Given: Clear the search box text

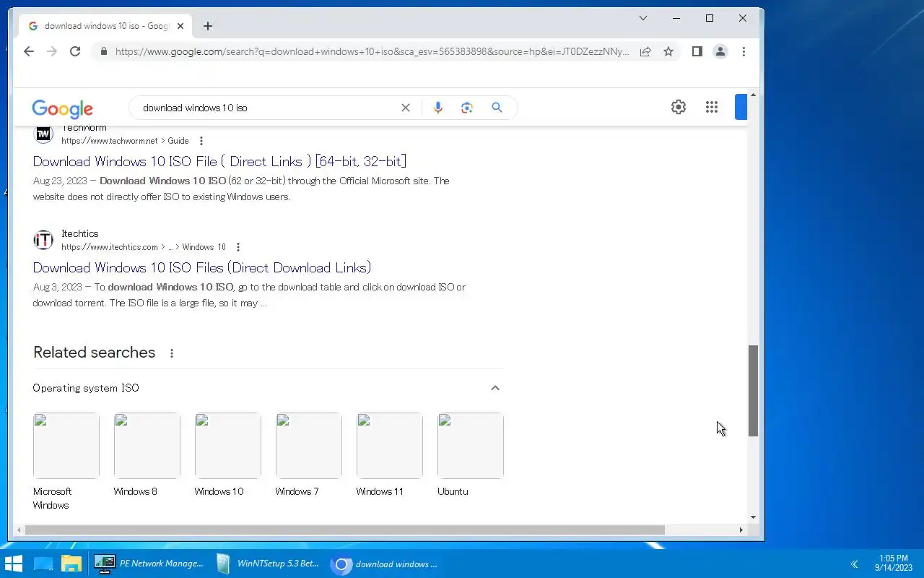Looking at the screenshot, I should [406, 108].
